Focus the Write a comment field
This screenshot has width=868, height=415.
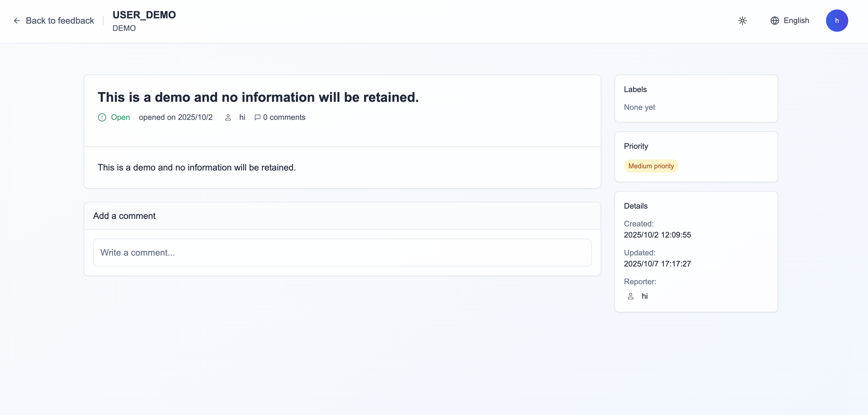[342, 253]
